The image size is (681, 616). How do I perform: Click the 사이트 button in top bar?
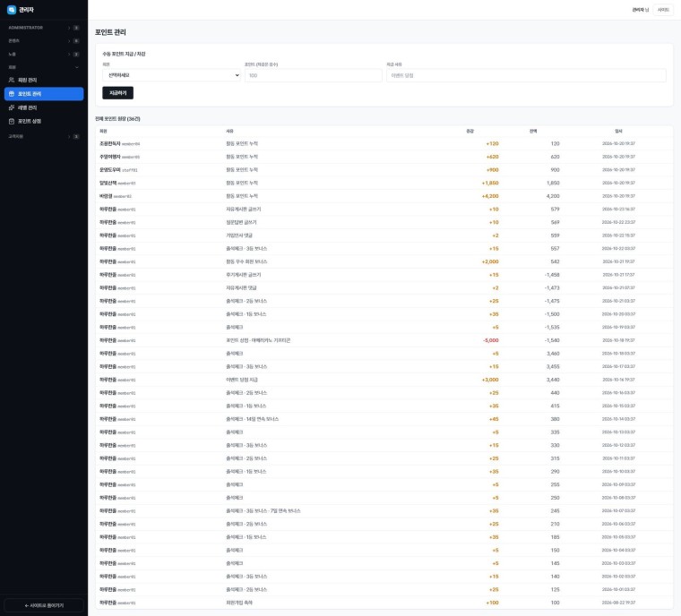[663, 10]
